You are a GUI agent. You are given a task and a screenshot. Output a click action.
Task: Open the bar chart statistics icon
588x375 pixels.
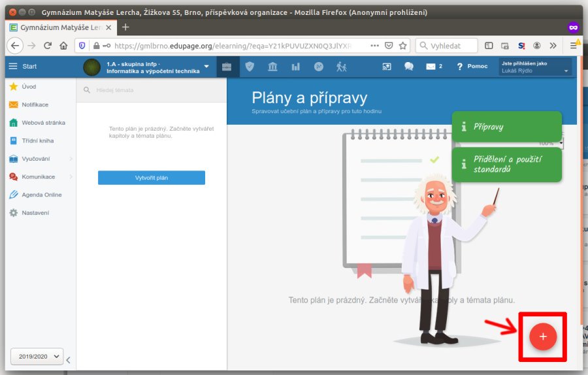pyautogui.click(x=295, y=67)
